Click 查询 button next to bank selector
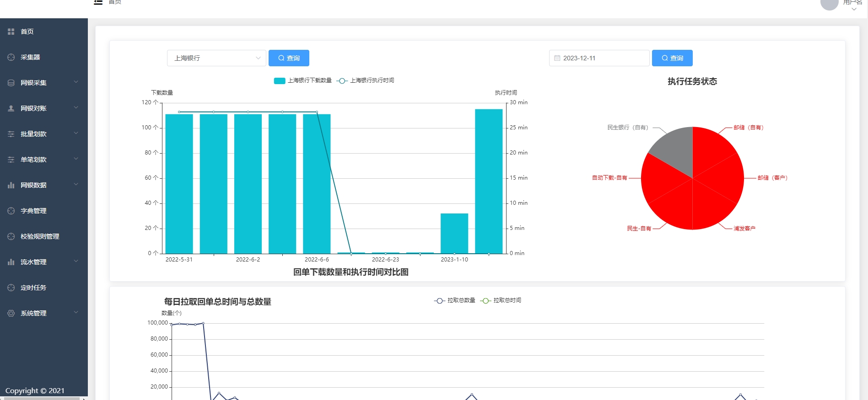This screenshot has height=400, width=868. [289, 58]
